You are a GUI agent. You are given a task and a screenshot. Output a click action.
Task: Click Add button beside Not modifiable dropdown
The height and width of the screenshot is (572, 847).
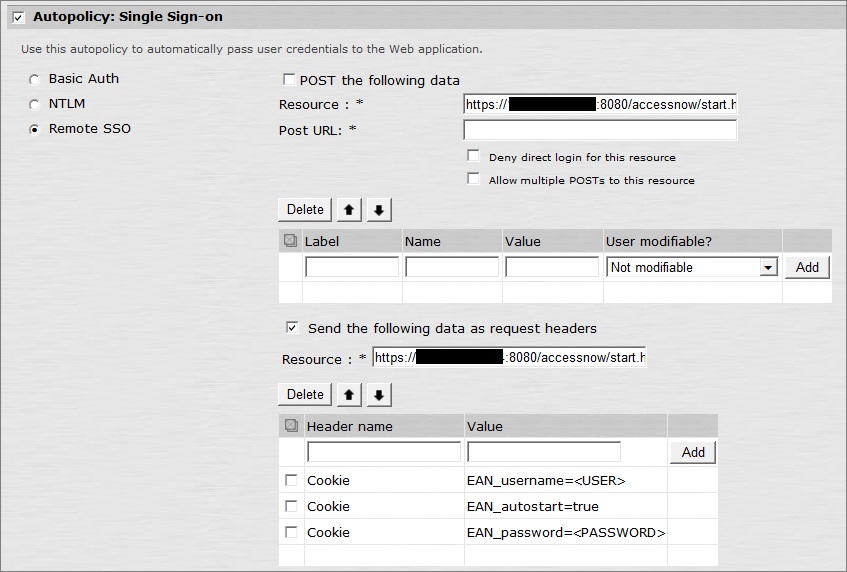(x=807, y=267)
